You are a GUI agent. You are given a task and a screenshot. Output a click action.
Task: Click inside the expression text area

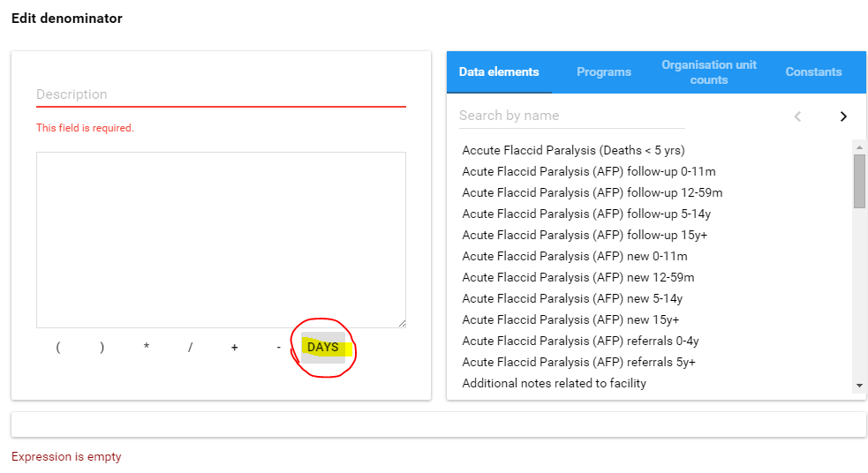[x=221, y=240]
